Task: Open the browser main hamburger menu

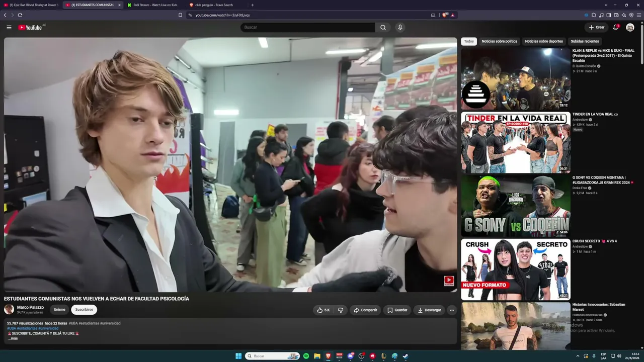Action: (639, 15)
